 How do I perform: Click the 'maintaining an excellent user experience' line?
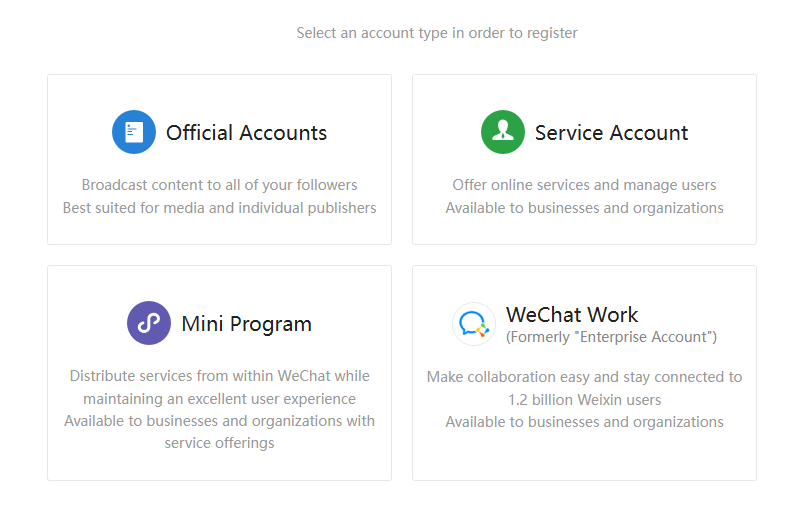point(219,399)
